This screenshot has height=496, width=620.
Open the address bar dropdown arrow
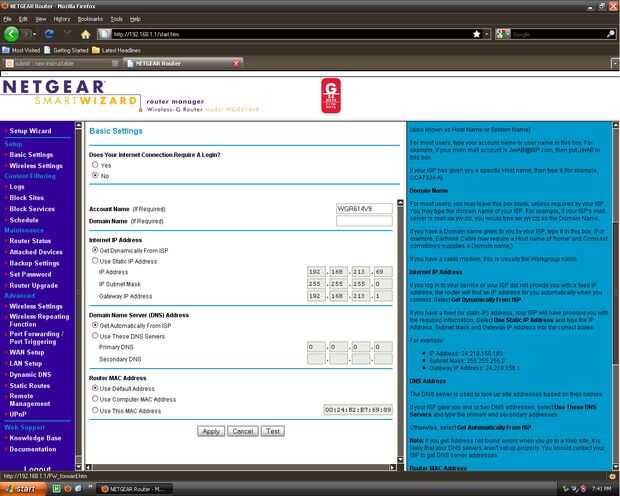click(x=487, y=34)
